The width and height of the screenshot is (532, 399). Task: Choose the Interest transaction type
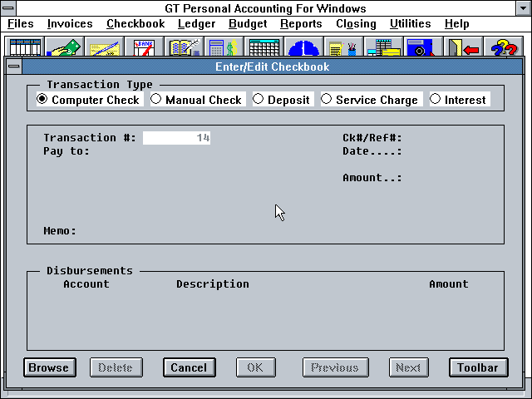coord(460,100)
